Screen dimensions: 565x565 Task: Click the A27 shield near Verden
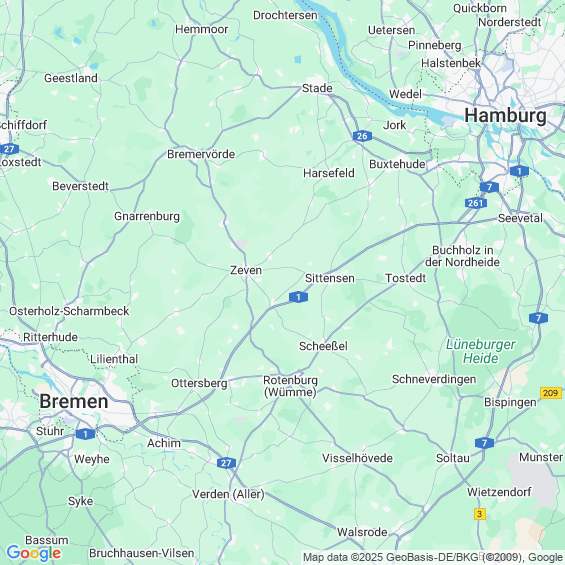point(226,463)
